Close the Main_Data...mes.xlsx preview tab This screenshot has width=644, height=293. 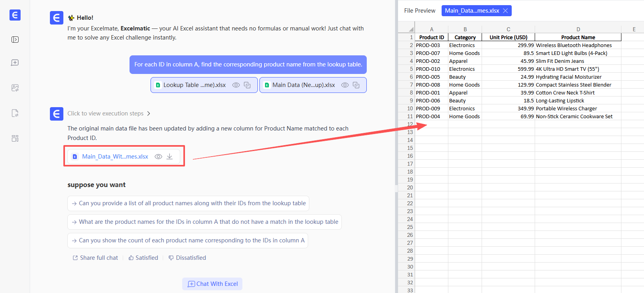point(505,11)
